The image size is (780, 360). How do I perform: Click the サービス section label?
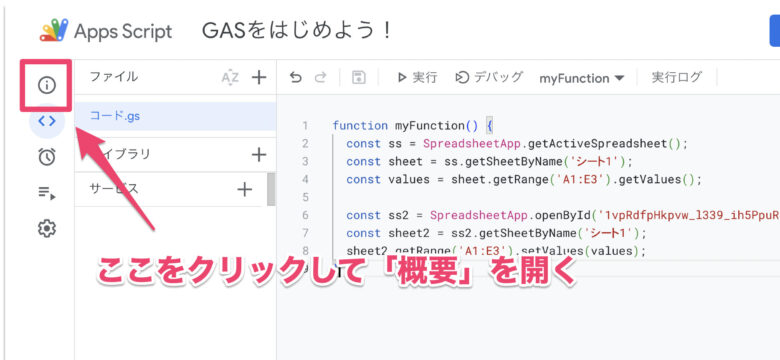click(x=114, y=189)
